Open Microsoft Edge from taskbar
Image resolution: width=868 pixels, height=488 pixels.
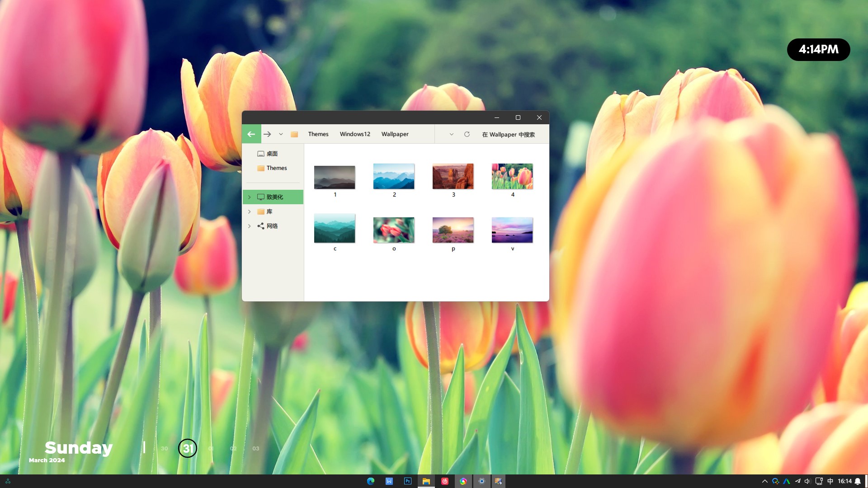(371, 481)
